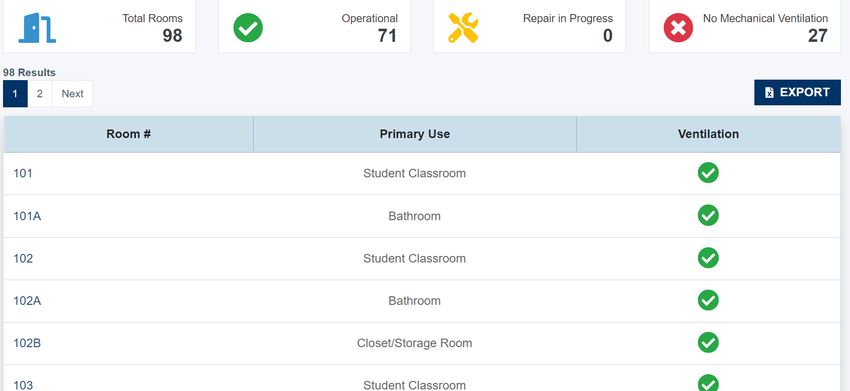850x391 pixels.
Task: Click the ventilation checkmark for room 102
Action: [708, 258]
